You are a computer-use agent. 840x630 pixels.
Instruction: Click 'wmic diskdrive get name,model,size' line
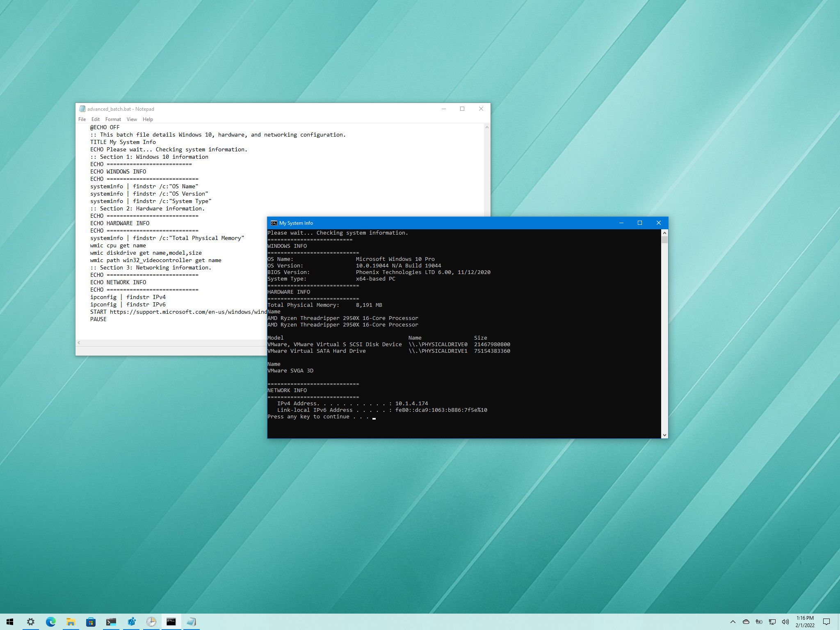tap(146, 253)
